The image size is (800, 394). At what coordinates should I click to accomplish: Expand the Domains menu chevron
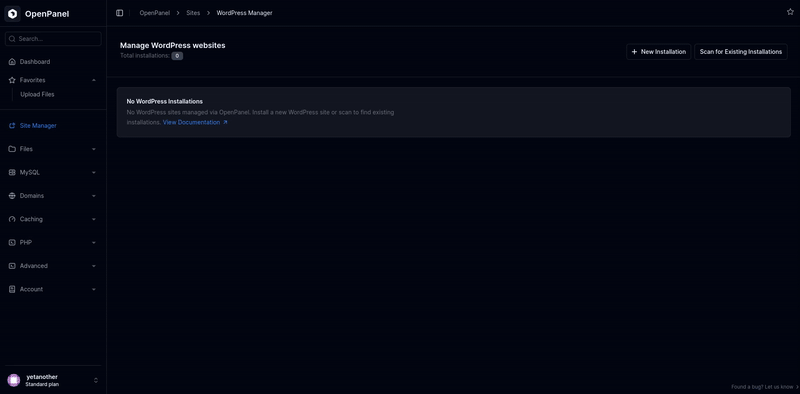pos(94,196)
